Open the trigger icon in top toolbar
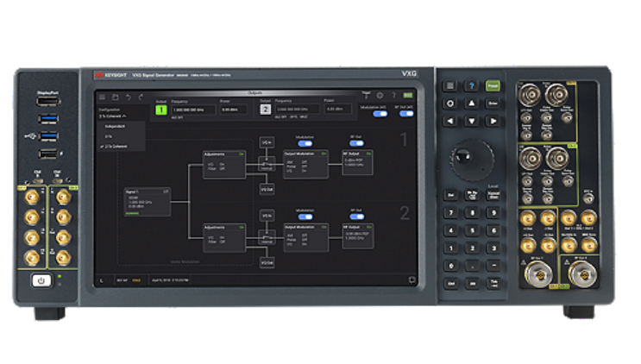This screenshot has width=641, height=364. (367, 96)
